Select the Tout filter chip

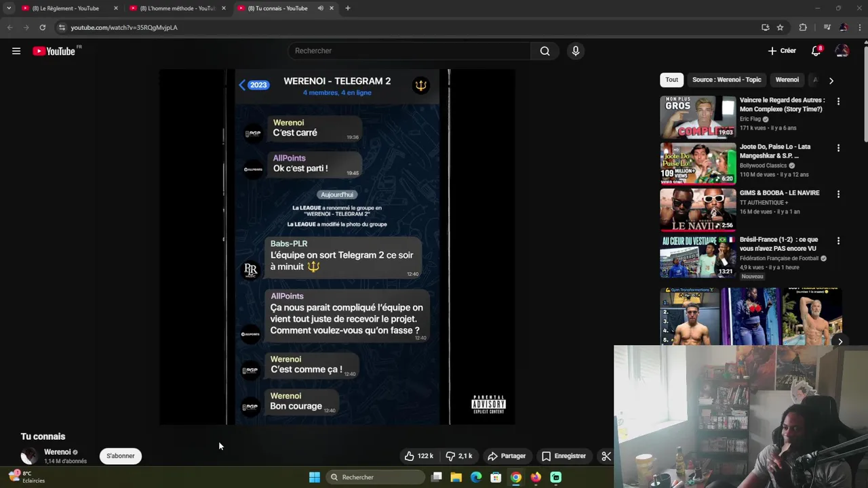[x=671, y=80]
